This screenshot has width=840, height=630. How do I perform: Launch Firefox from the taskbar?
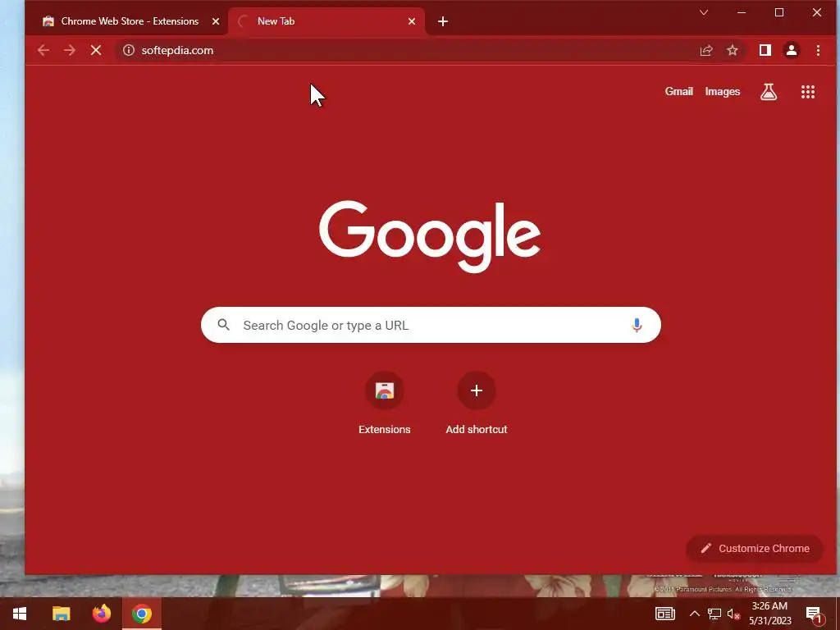pos(101,614)
